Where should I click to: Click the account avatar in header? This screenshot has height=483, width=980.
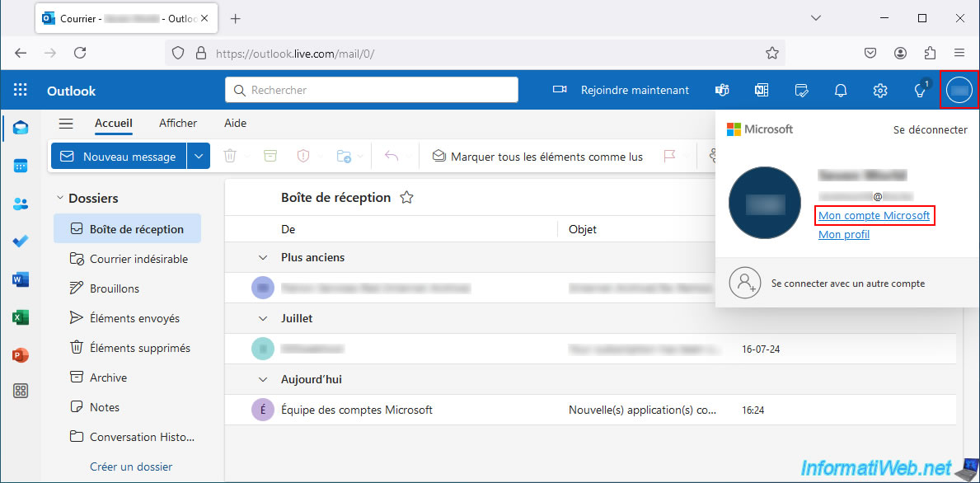[x=959, y=90]
